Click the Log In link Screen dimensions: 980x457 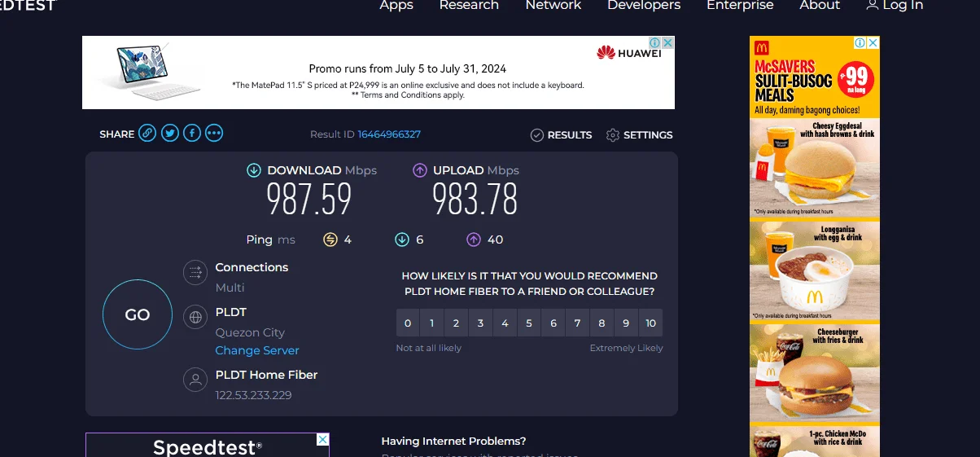[903, 5]
